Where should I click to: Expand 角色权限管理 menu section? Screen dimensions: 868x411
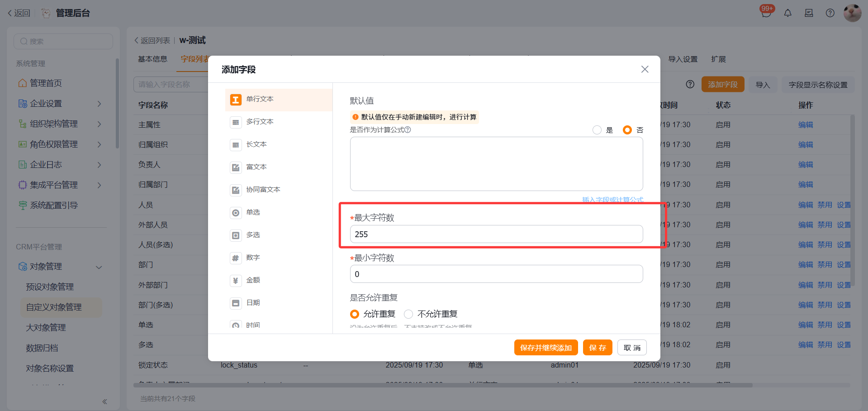click(x=99, y=144)
